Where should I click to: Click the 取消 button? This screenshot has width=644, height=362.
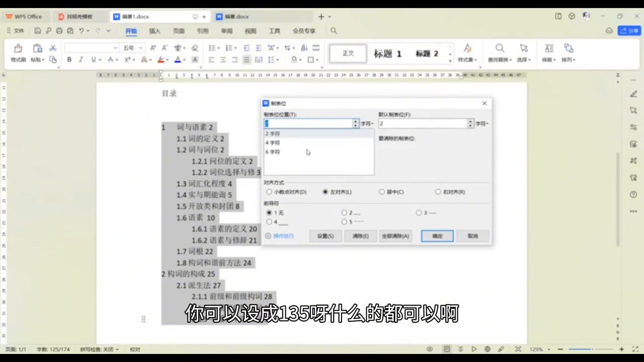472,236
